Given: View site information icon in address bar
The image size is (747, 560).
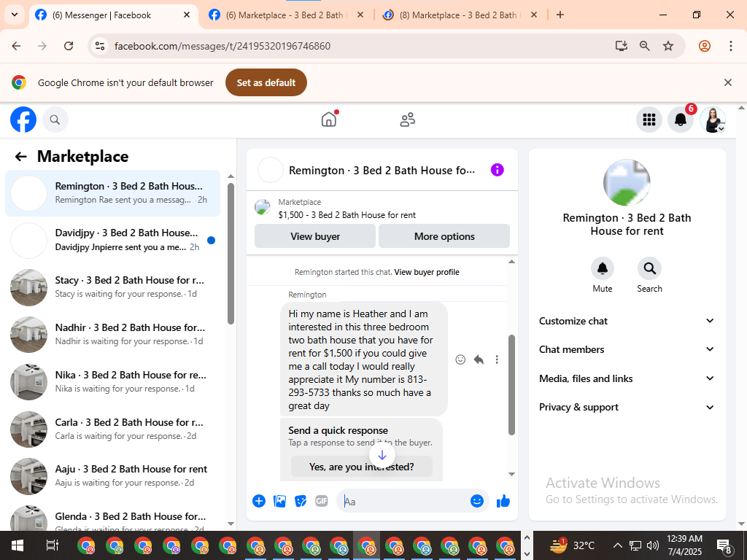Looking at the screenshot, I should (100, 46).
